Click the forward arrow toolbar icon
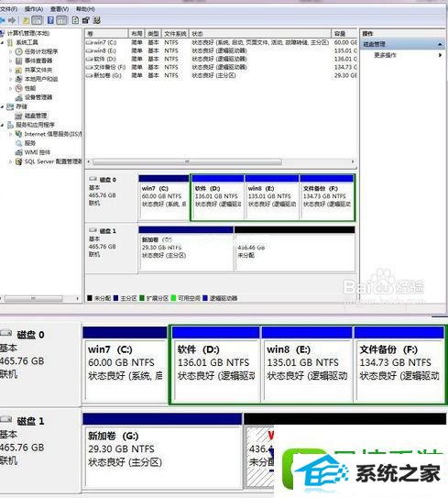The height and width of the screenshot is (498, 448). pos(13,21)
